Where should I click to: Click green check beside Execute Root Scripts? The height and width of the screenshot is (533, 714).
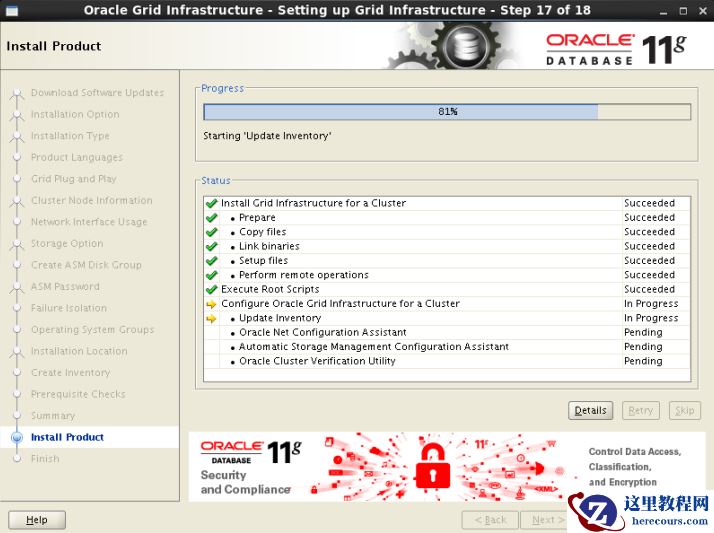(211, 289)
